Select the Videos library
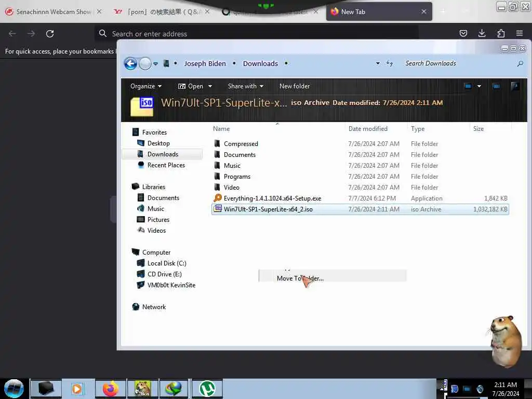 tap(156, 230)
